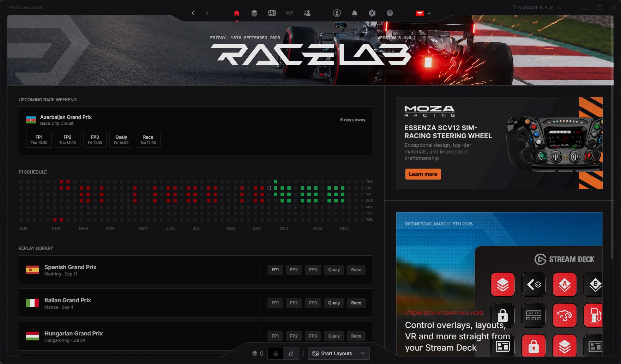Open Italian Grand Prix FP2 replay
Image resolution: width=621 pixels, height=364 pixels.
[x=294, y=303]
